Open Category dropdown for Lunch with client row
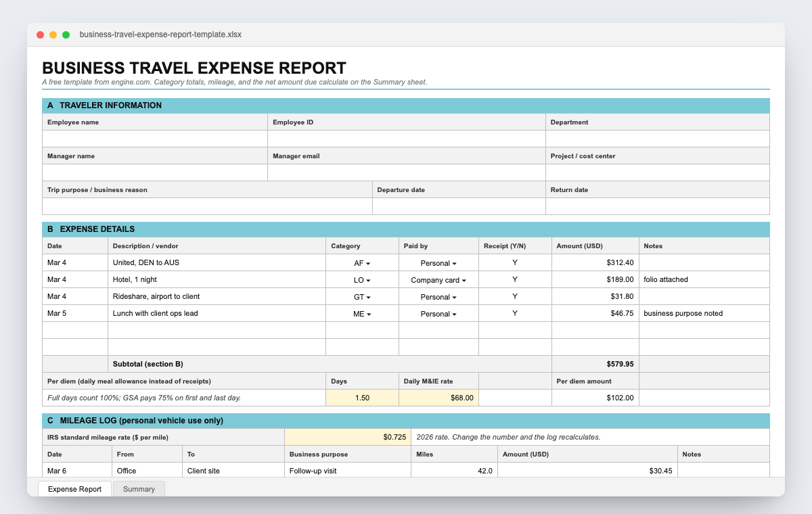This screenshot has width=812, height=514. pyautogui.click(x=362, y=313)
